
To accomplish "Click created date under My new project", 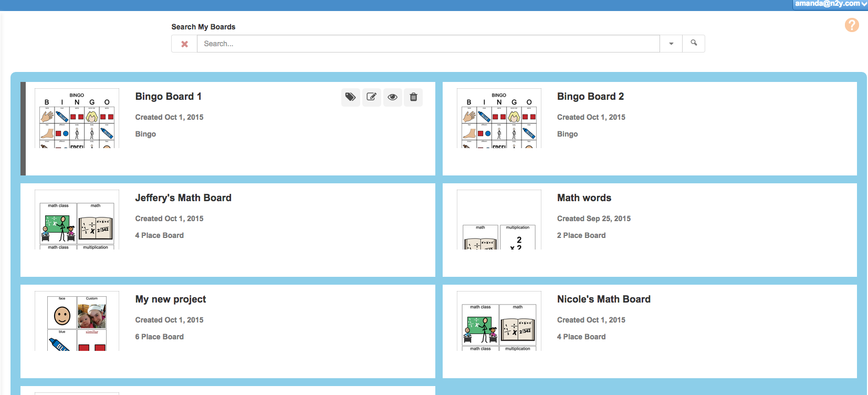I will 169,320.
